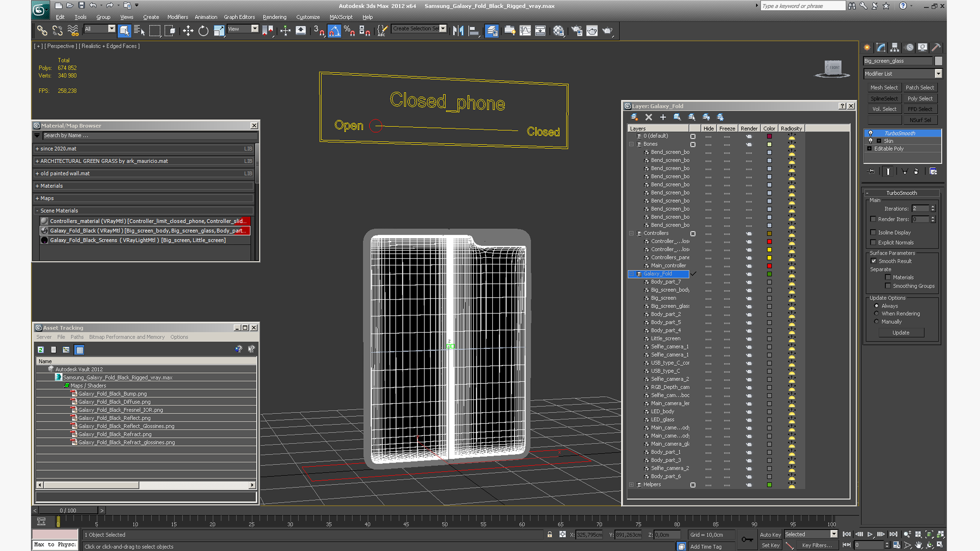Viewport: 980px width, 551px height.
Task: Open the Graph Editors menu
Action: tap(239, 17)
